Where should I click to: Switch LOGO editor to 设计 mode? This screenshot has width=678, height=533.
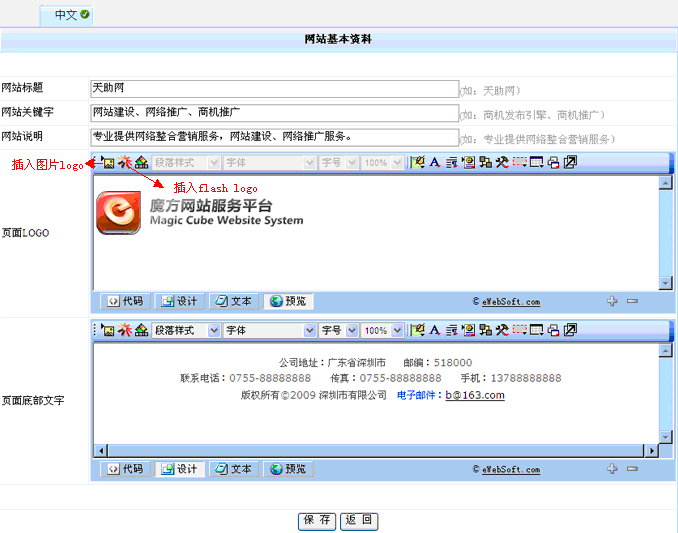179,301
